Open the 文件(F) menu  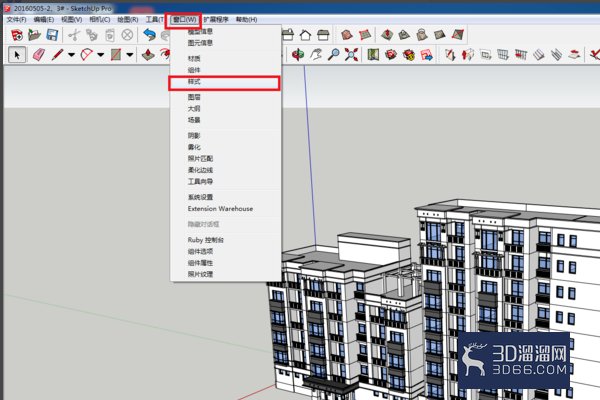tap(16, 20)
